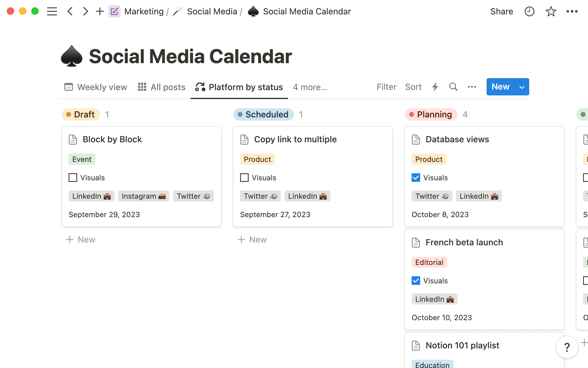Open the search within the database
This screenshot has width=588, height=368.
point(453,87)
